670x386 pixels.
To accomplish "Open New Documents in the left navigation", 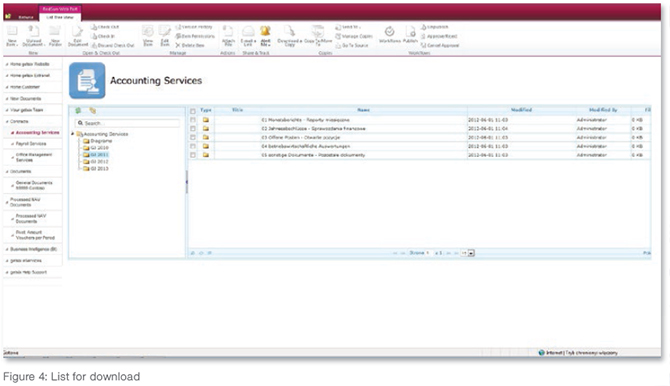I will 26,98.
